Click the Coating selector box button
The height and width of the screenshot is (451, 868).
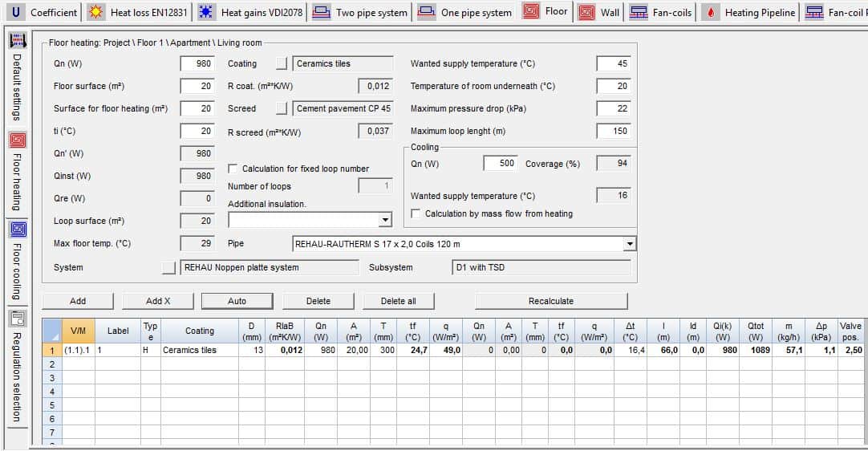coord(281,63)
